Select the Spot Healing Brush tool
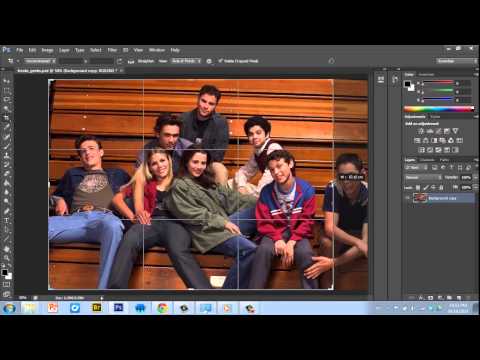Image resolution: width=480 pixels, height=360 pixels. pyautogui.click(x=6, y=136)
